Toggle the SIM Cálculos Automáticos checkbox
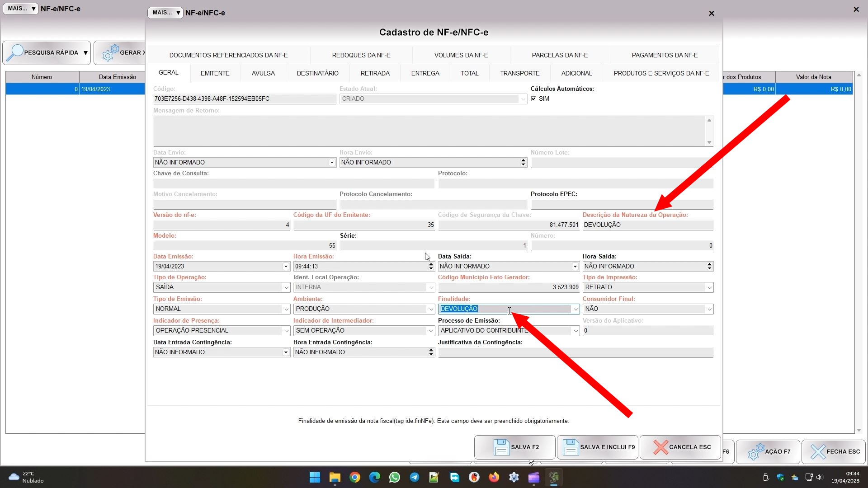 click(x=533, y=99)
